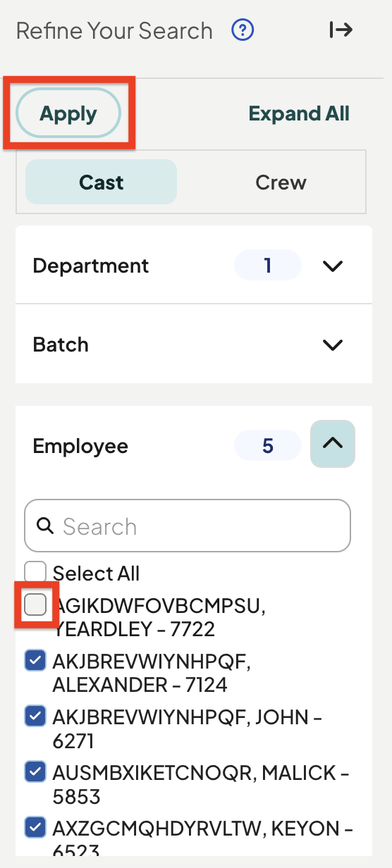The width and height of the screenshot is (392, 868).
Task: Click the magnifier icon in Employee search
Action: coord(46,526)
